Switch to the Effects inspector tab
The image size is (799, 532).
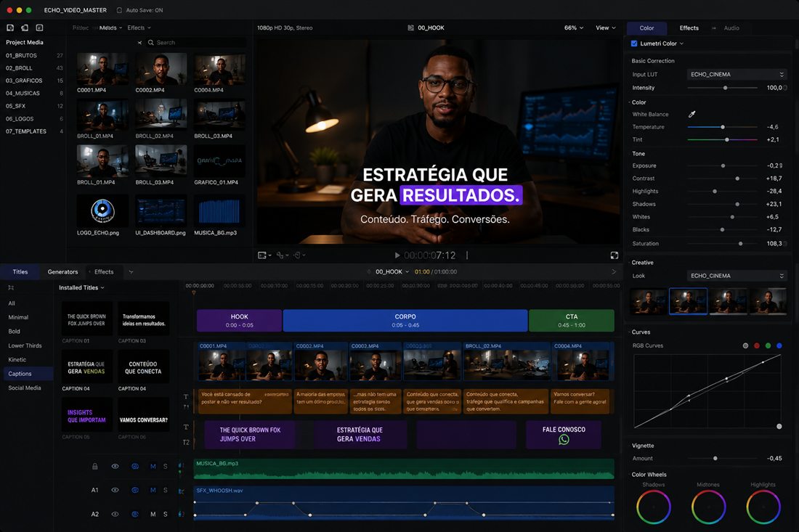[x=689, y=28]
